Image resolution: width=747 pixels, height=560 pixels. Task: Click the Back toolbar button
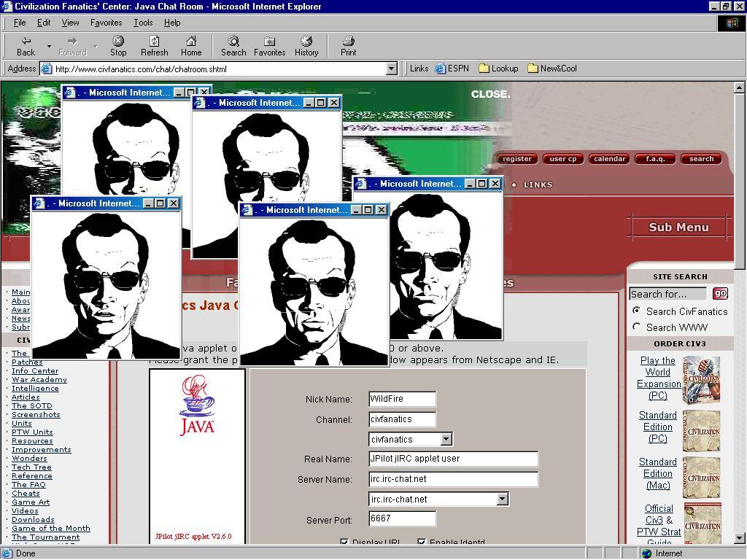pyautogui.click(x=26, y=46)
